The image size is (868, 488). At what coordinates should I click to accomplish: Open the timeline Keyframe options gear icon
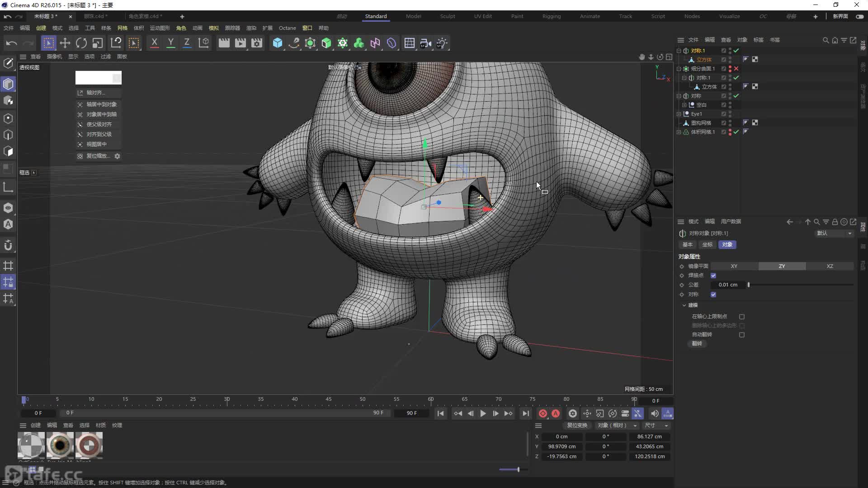pos(573,413)
